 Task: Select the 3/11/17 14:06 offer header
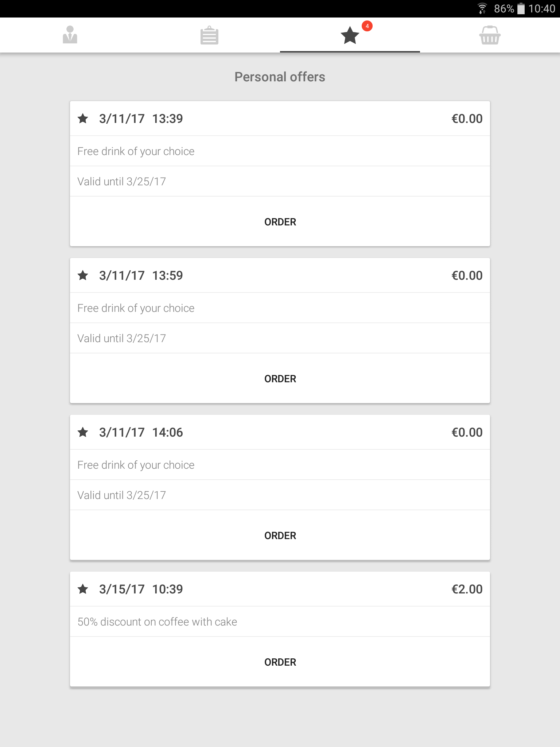pyautogui.click(x=141, y=432)
